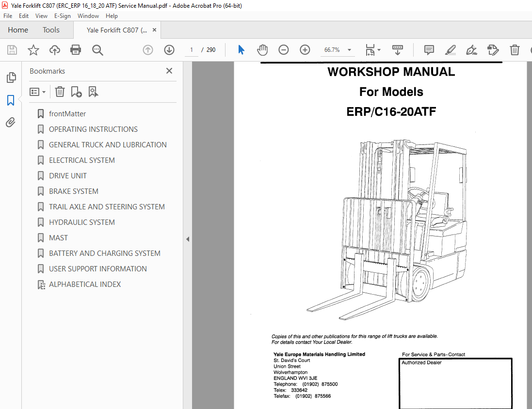This screenshot has width=532, height=409.
Task: Go to next page arrow
Action: point(169,50)
